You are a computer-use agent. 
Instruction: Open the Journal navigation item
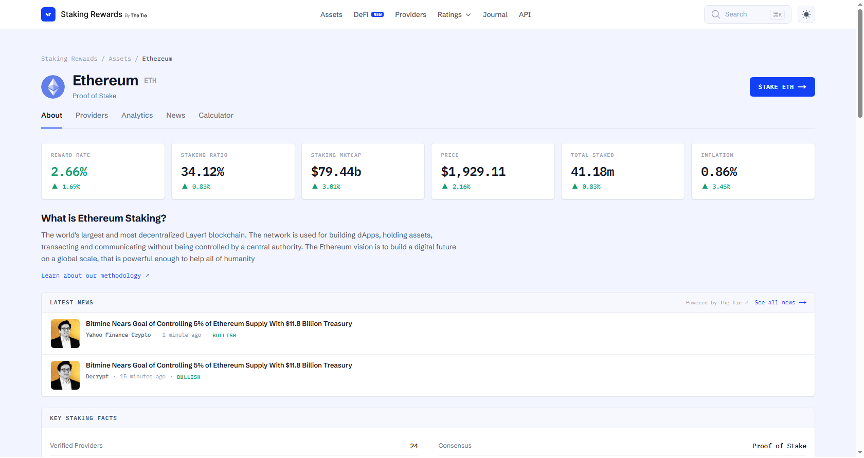(x=495, y=14)
